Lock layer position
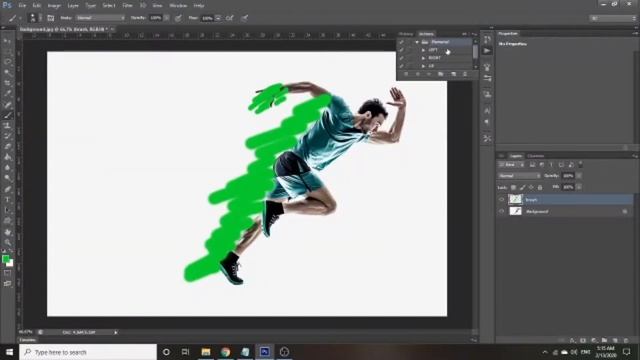640x360 pixels. coord(531,187)
